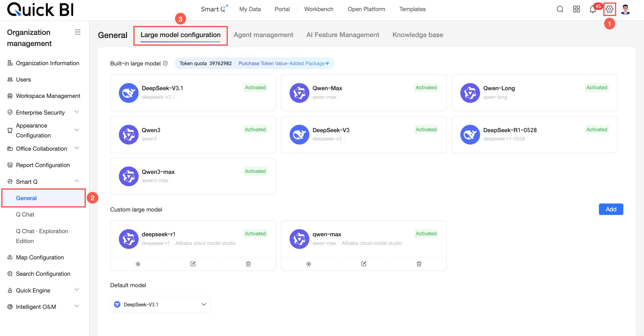Click the custom deepseek-r1 model logo
The width and height of the screenshot is (644, 336).
(x=129, y=239)
